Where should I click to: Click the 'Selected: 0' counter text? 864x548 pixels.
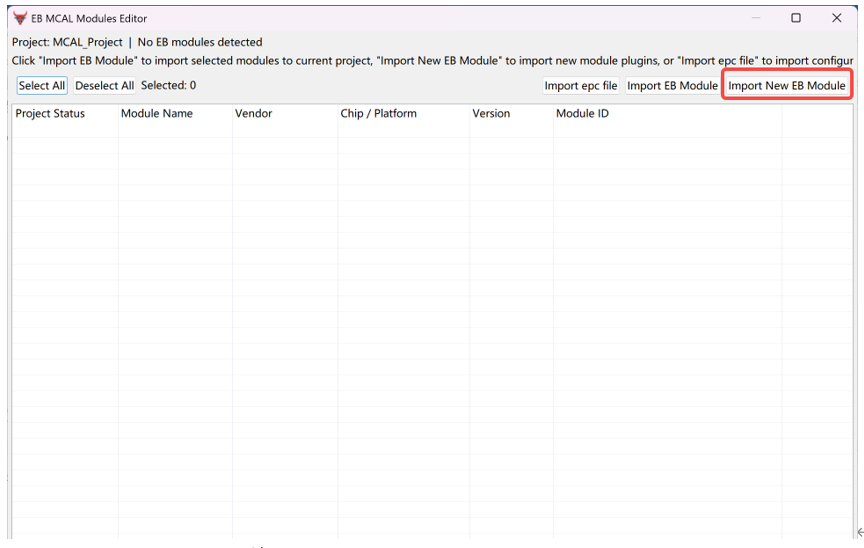[169, 85]
